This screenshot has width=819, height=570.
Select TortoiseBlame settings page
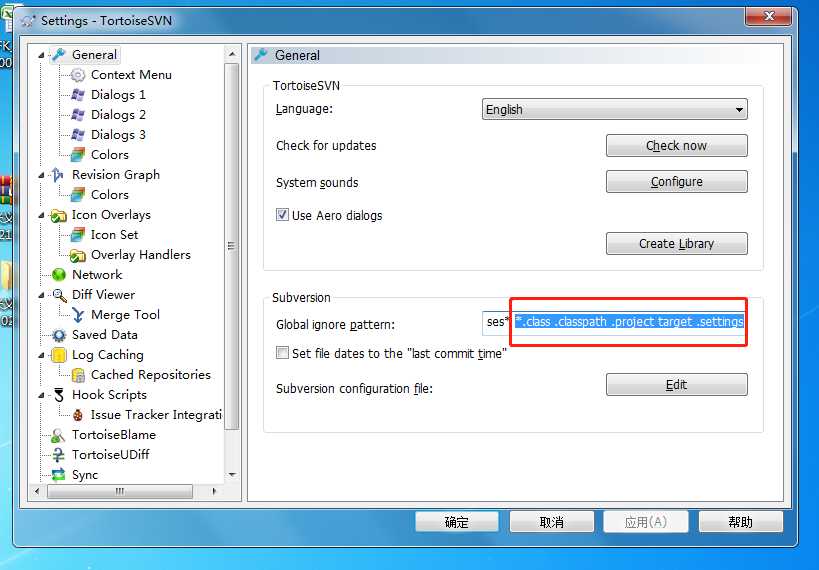click(114, 435)
